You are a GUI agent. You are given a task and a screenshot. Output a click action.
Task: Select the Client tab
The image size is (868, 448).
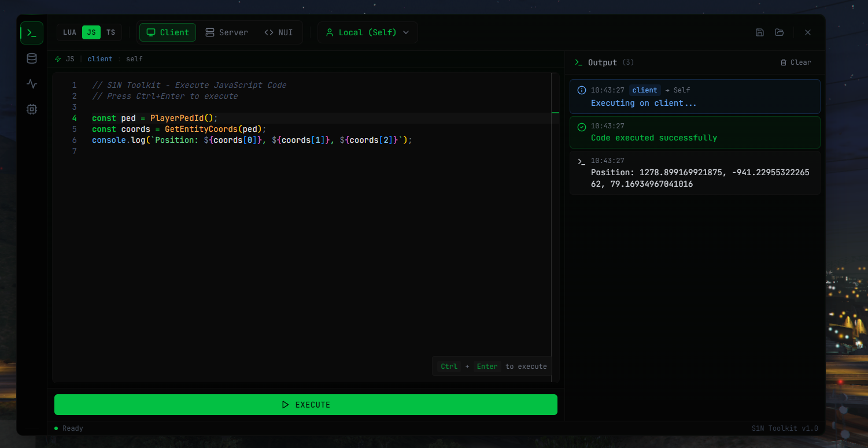167,32
